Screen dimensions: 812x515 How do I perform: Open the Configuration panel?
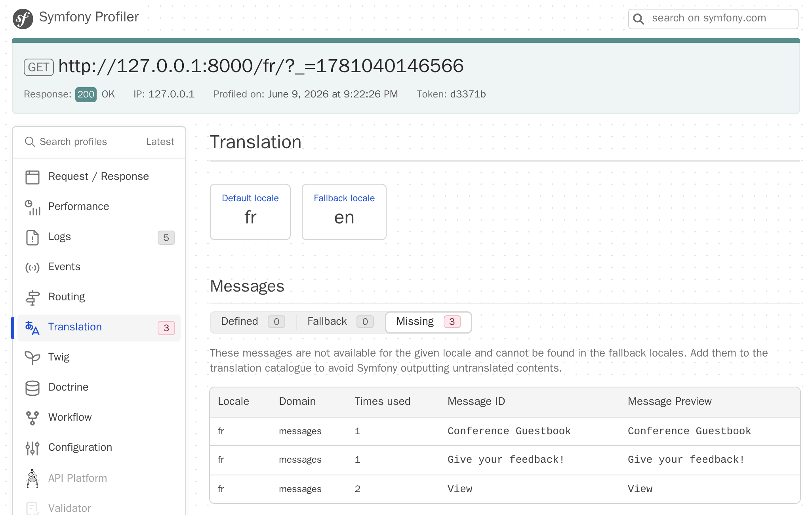[99, 448]
